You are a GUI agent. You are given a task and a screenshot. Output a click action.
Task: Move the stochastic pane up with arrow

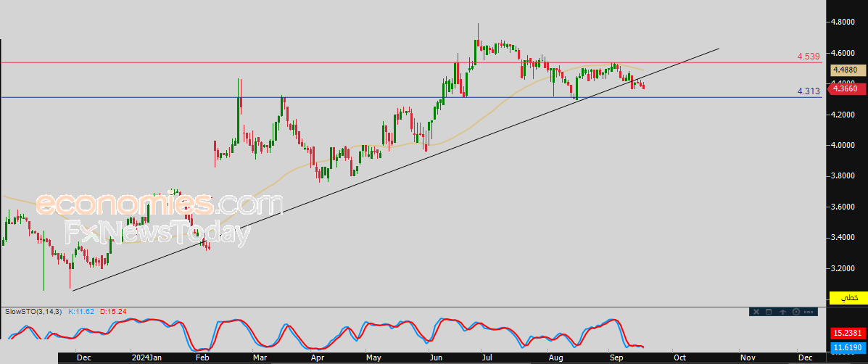(782, 312)
